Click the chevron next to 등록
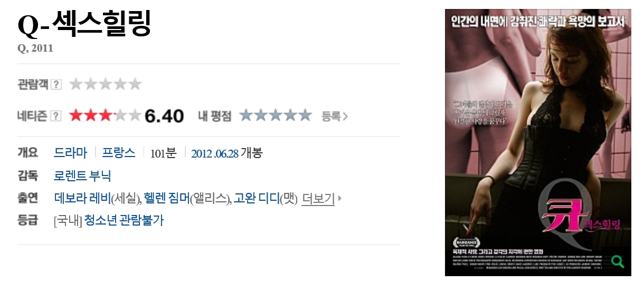644x283 pixels. (345, 116)
